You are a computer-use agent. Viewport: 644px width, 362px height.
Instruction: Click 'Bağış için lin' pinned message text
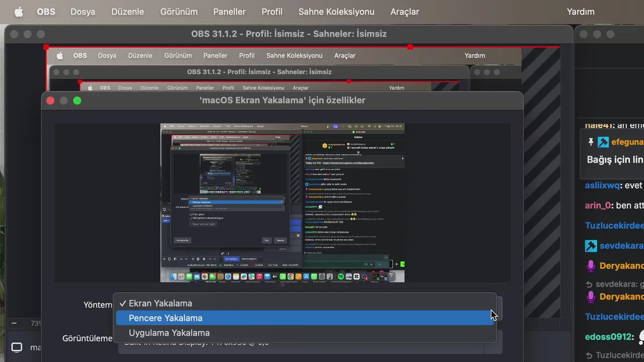pos(615,160)
